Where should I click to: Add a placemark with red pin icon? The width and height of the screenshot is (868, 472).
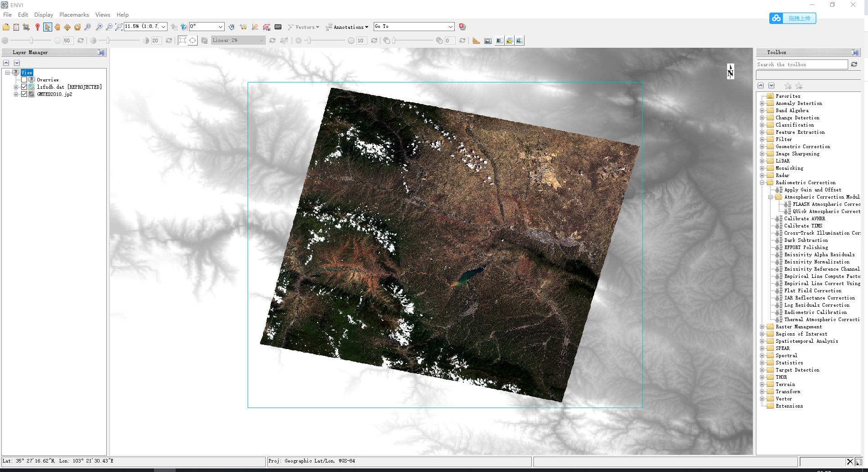37,27
